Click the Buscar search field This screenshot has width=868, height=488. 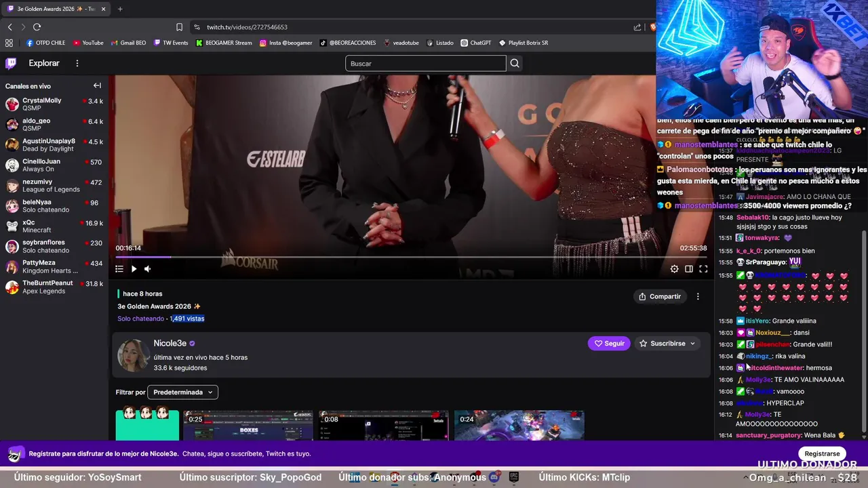pos(425,63)
